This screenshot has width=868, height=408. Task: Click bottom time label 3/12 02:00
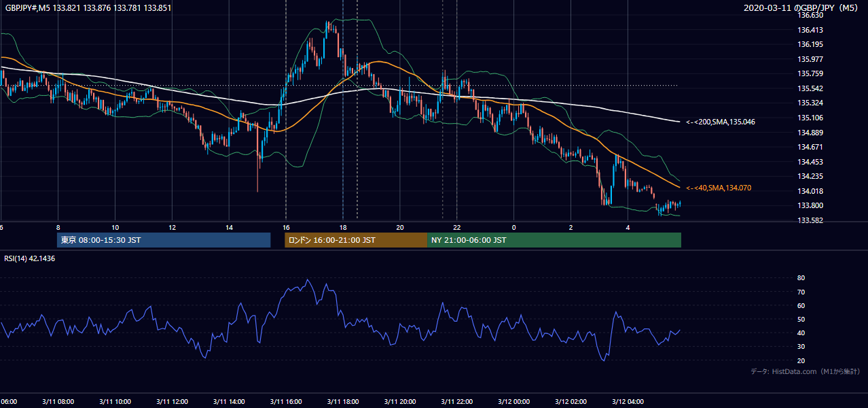tap(571, 402)
